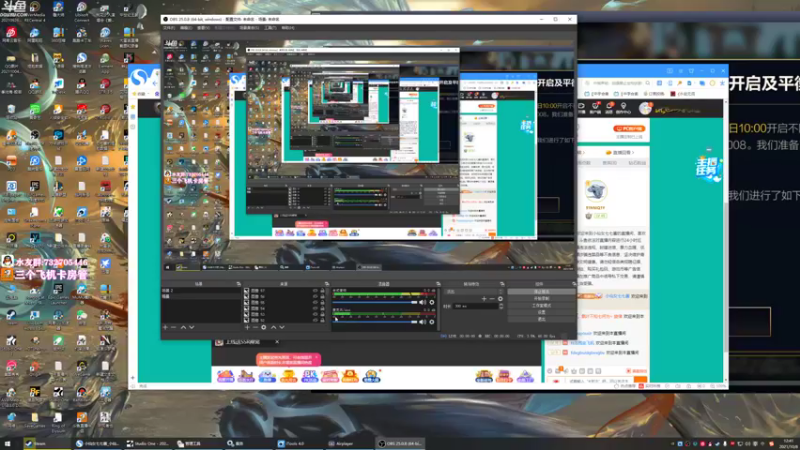Click the 主播任务 floating badge in browser

coord(708,168)
